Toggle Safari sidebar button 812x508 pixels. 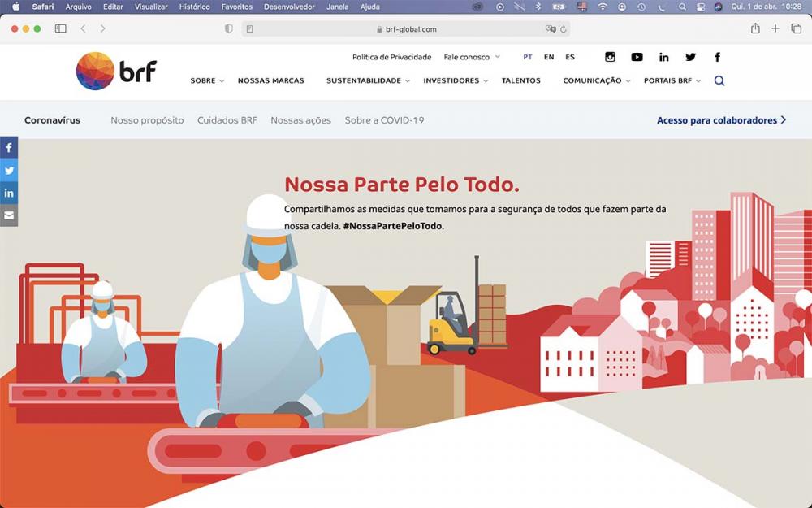[61, 28]
